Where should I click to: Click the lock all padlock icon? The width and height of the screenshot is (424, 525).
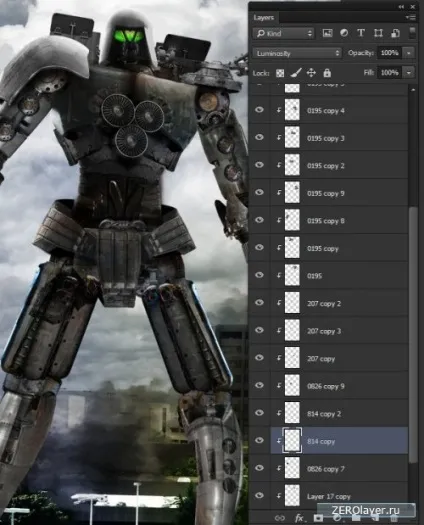click(x=327, y=73)
